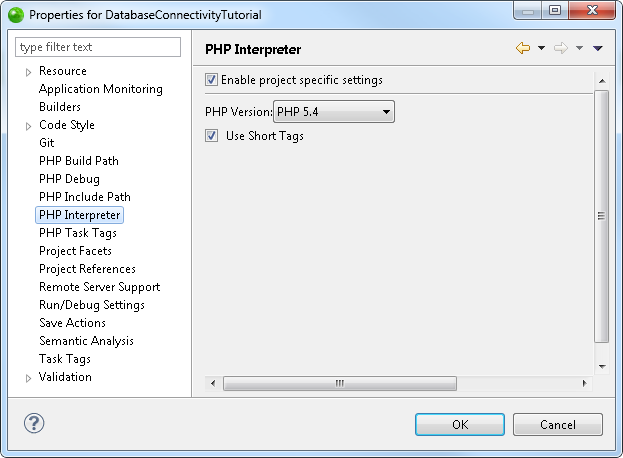This screenshot has width=623, height=458.
Task: Open the view menu triangle icon
Action: pos(598,48)
